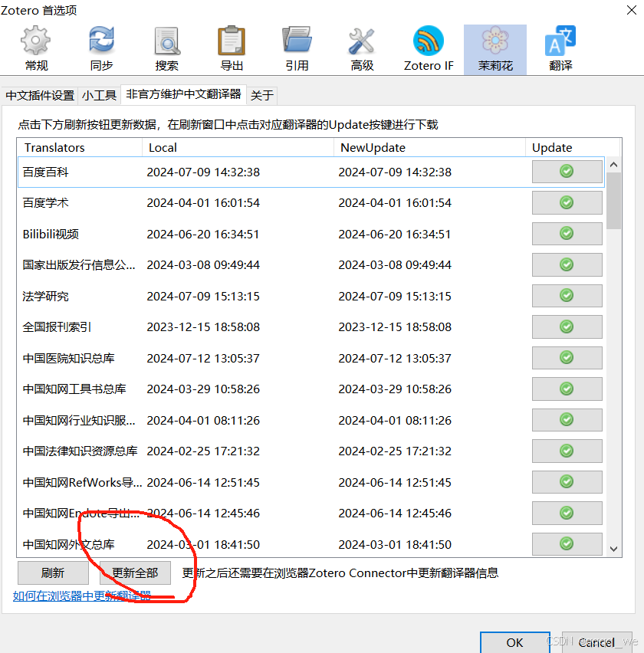Select the 法学研究 translator row

[310, 296]
